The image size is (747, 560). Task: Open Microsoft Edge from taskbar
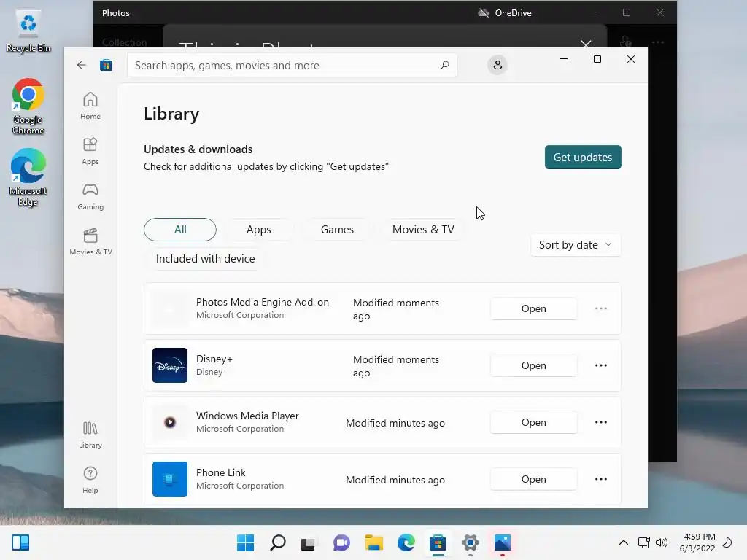tap(406, 542)
